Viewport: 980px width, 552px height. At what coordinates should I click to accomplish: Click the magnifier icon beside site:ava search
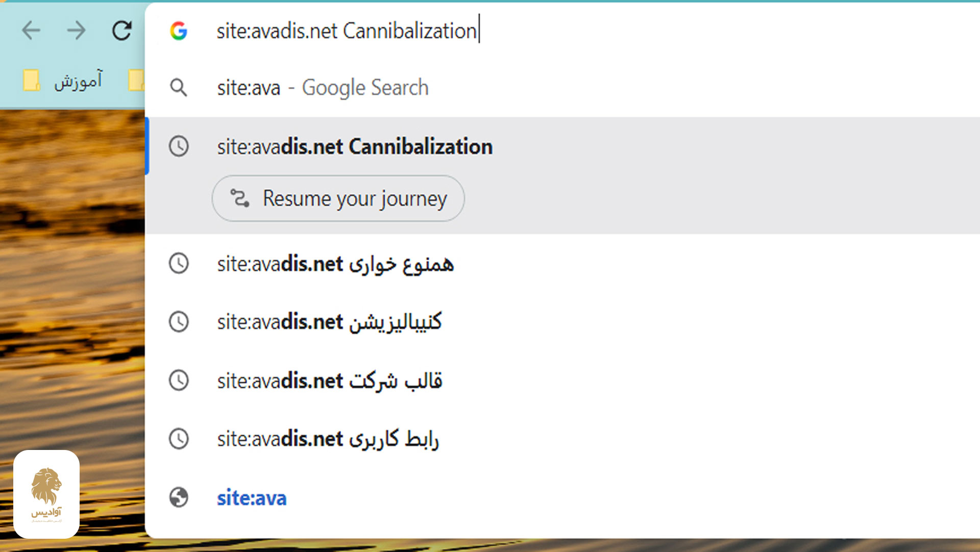(179, 88)
